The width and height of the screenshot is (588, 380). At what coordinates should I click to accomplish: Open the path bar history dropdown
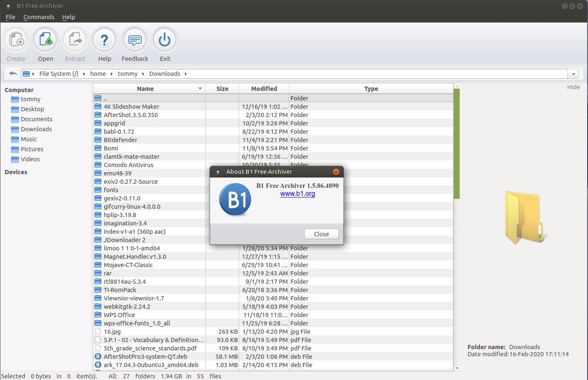tap(573, 74)
